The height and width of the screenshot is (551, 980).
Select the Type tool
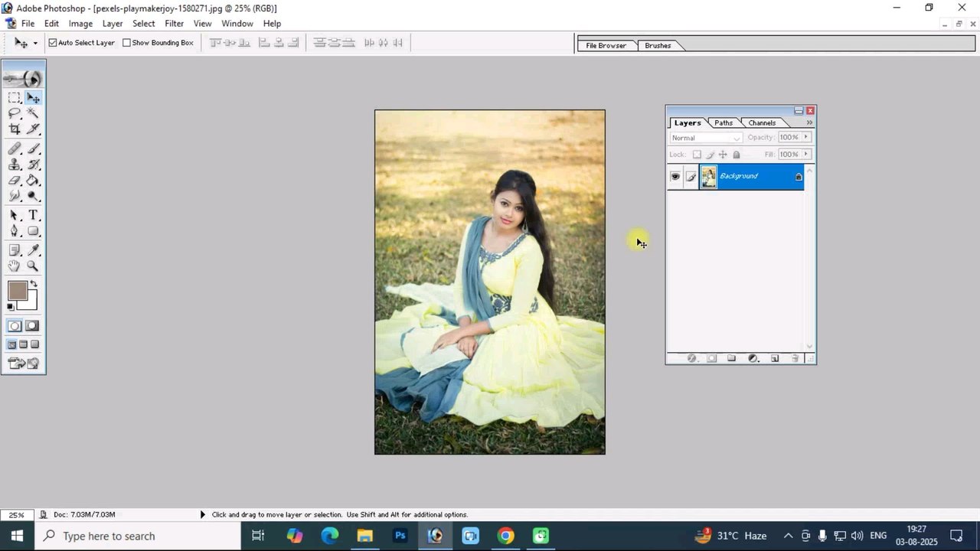pos(33,216)
